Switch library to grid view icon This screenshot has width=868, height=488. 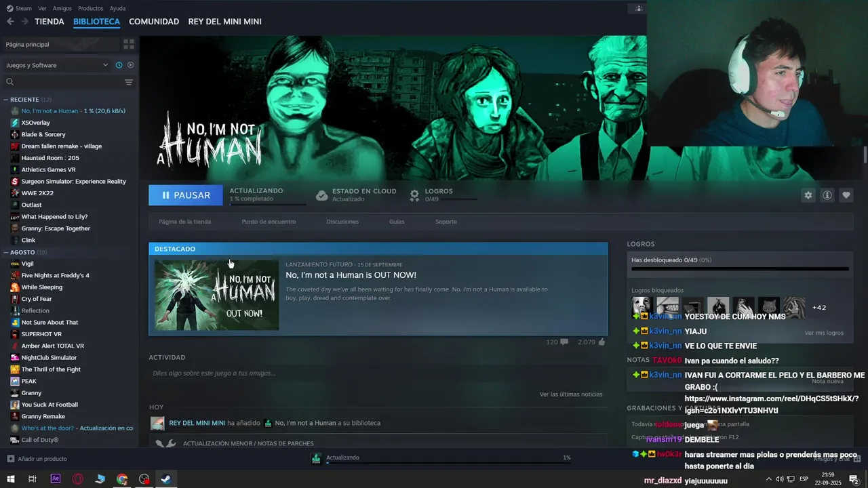(129, 44)
